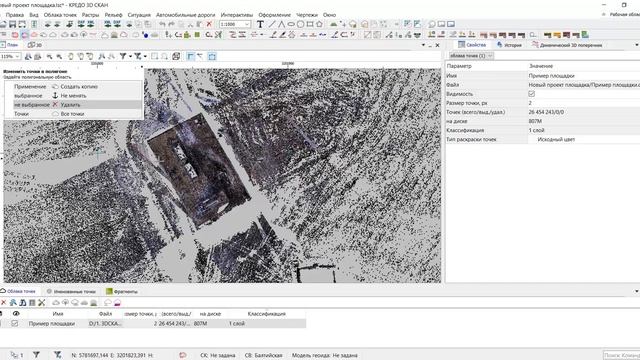The height and width of the screenshot is (360, 640).
Task: Expand the filter funnel dropdown arrow
Action: [x=130, y=56]
